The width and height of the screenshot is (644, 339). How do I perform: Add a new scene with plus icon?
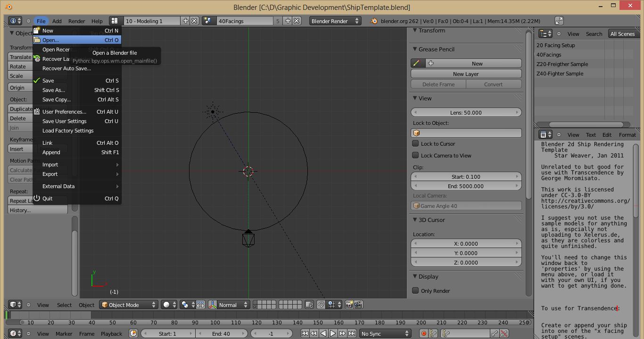(288, 21)
